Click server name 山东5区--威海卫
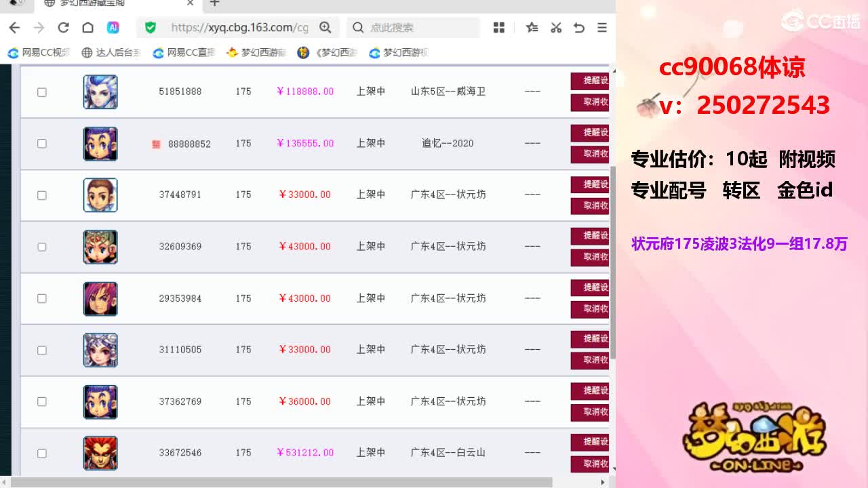 point(448,91)
